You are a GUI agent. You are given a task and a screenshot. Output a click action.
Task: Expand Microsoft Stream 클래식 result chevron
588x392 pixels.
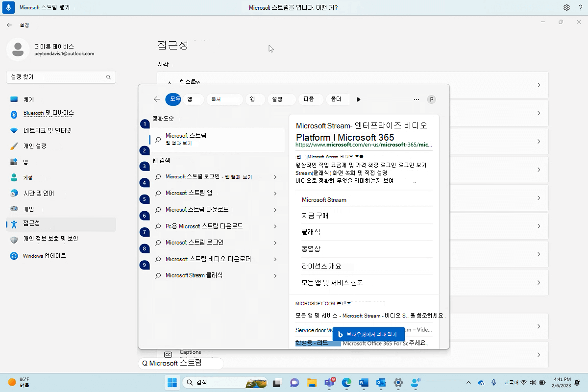coord(275,276)
